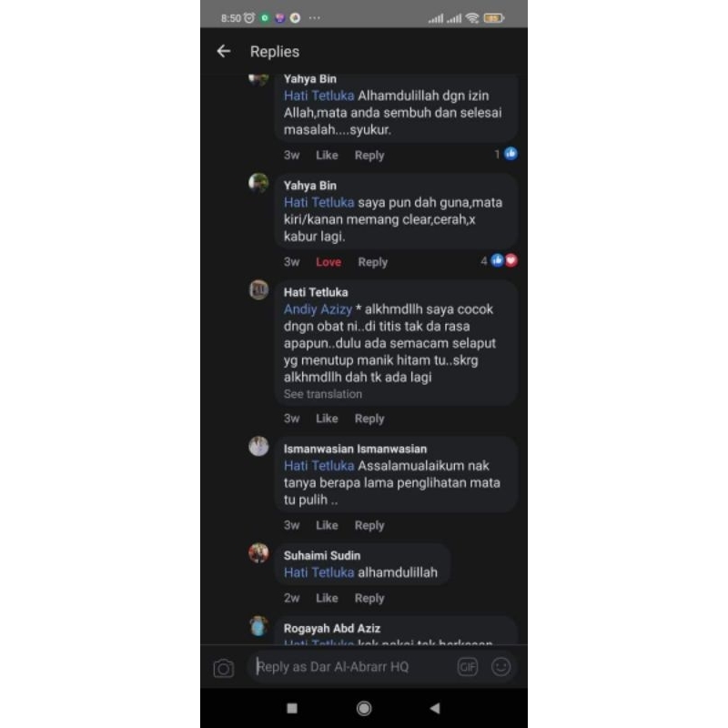Viewport: 728px width, 728px height.
Task: Open Hati Tetluka mention in Ismanwasian's comment
Action: click(318, 466)
